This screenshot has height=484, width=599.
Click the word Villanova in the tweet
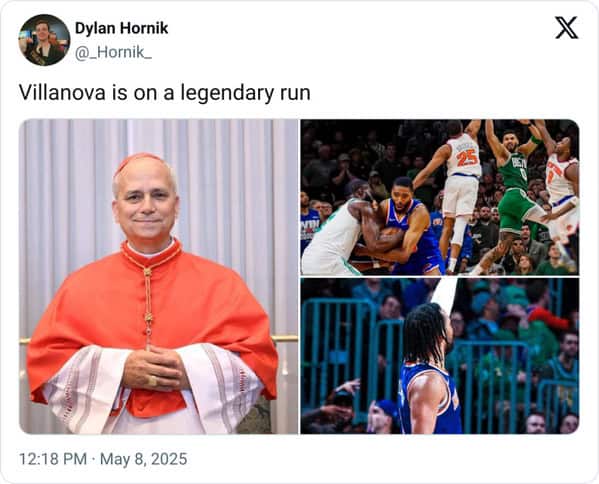(62, 93)
